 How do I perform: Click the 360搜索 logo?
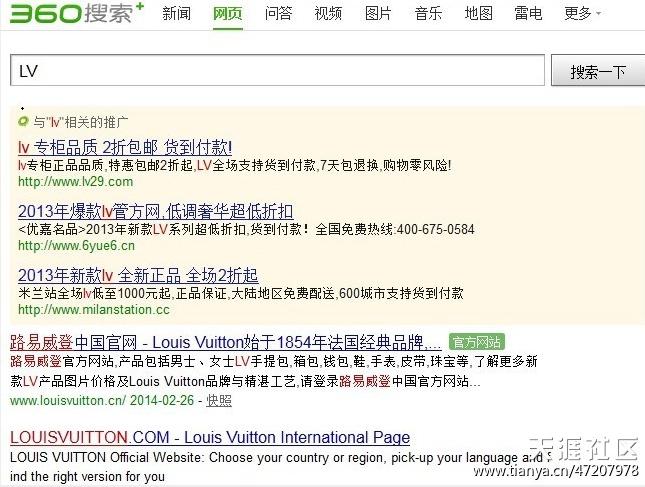[77, 13]
